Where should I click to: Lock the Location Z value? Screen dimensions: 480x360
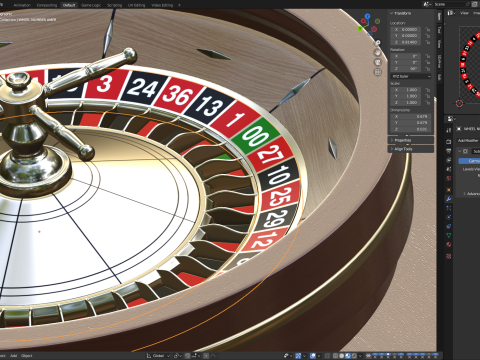(x=428, y=42)
